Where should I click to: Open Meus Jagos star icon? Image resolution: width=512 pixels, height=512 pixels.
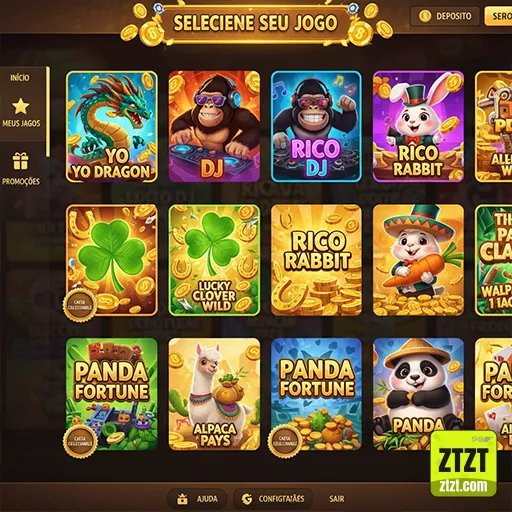tap(21, 106)
